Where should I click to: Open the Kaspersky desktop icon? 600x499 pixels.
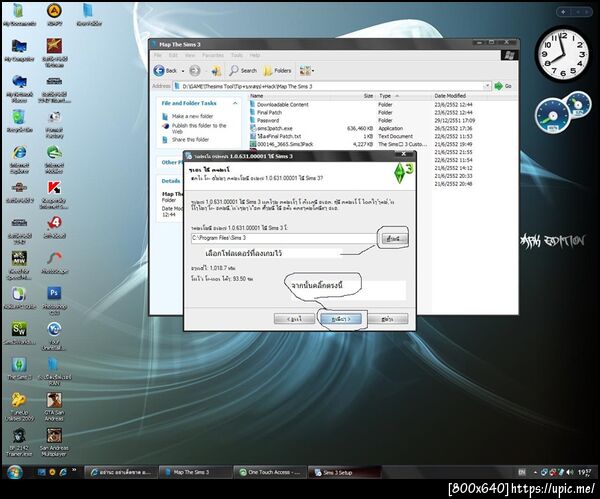(x=54, y=195)
